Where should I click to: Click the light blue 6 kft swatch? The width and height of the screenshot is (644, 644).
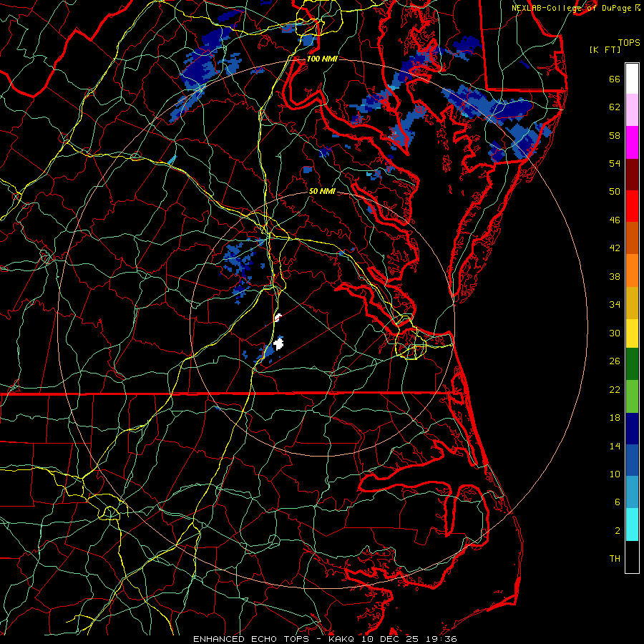coord(632,492)
